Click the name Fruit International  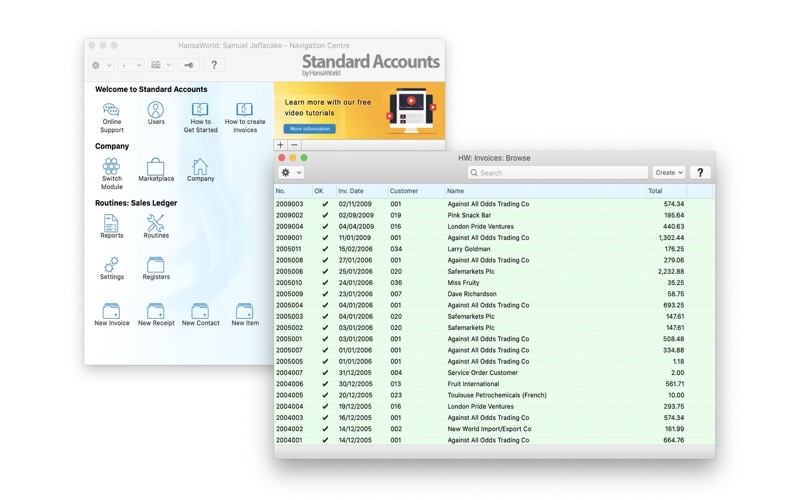point(473,384)
